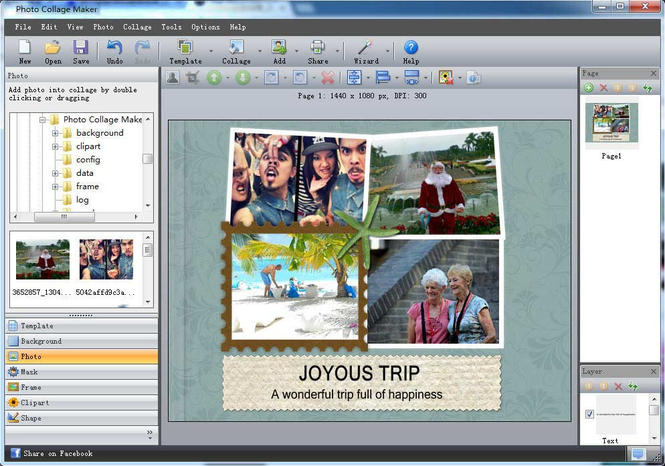665x466 pixels.
Task: Click the center-align objects icon
Action: click(x=354, y=78)
